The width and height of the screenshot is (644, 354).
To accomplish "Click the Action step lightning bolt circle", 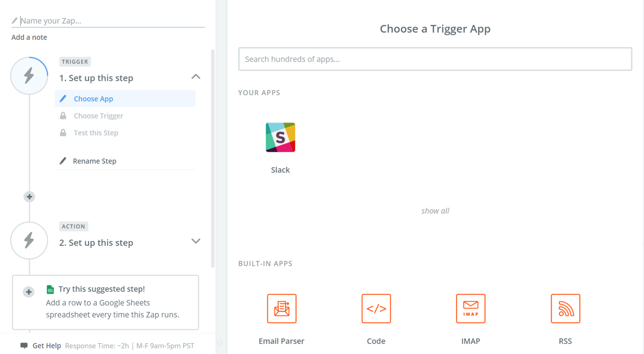I will coord(29,240).
